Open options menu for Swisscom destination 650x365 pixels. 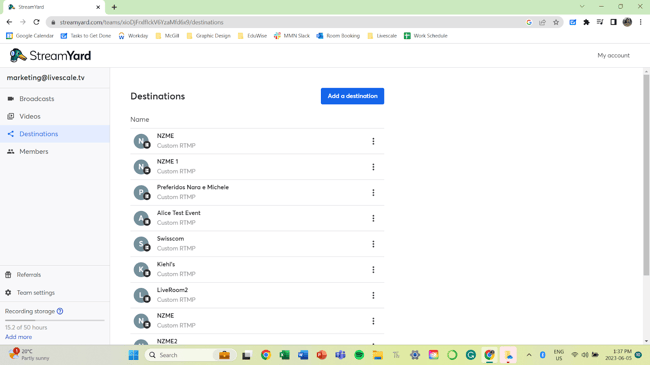[x=373, y=244]
